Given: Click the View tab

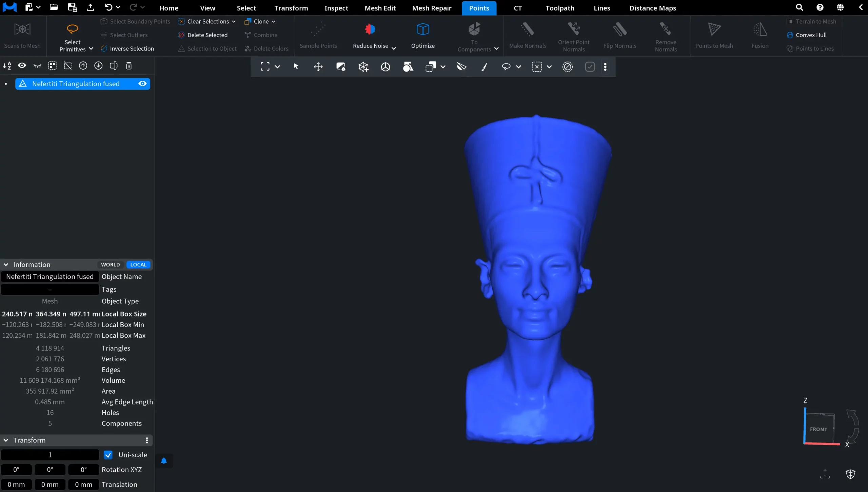Looking at the screenshot, I should coord(208,8).
